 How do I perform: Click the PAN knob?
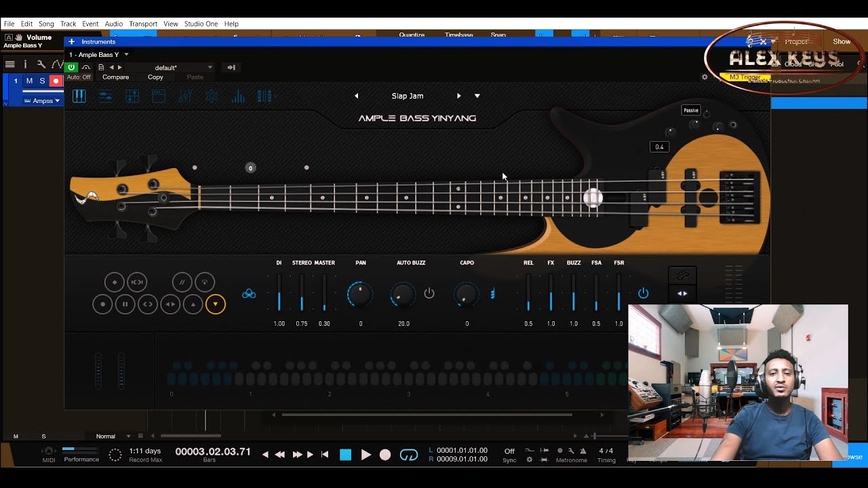(x=360, y=294)
